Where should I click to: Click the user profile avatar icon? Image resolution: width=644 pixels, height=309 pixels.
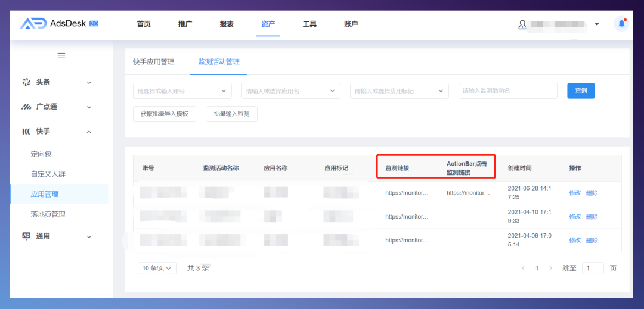click(522, 24)
